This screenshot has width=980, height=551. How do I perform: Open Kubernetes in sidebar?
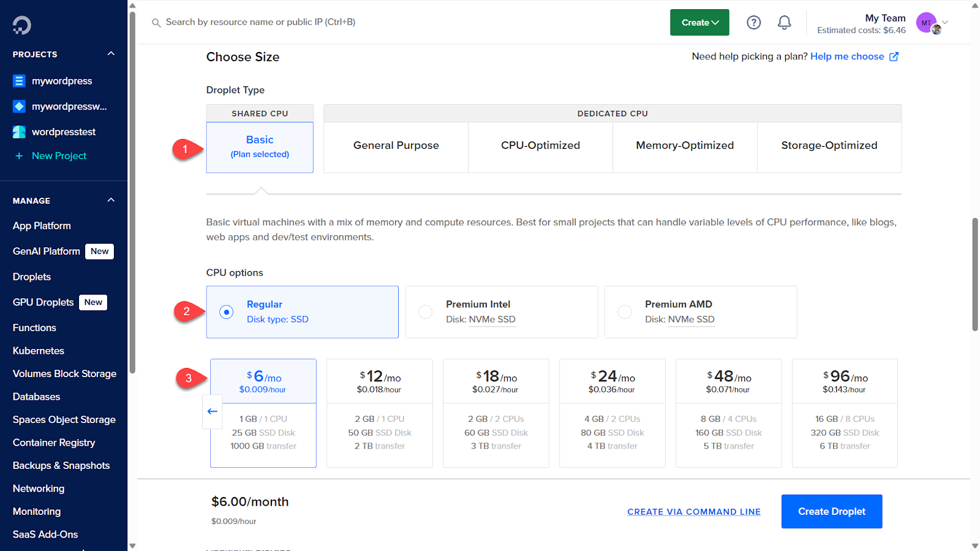click(39, 351)
